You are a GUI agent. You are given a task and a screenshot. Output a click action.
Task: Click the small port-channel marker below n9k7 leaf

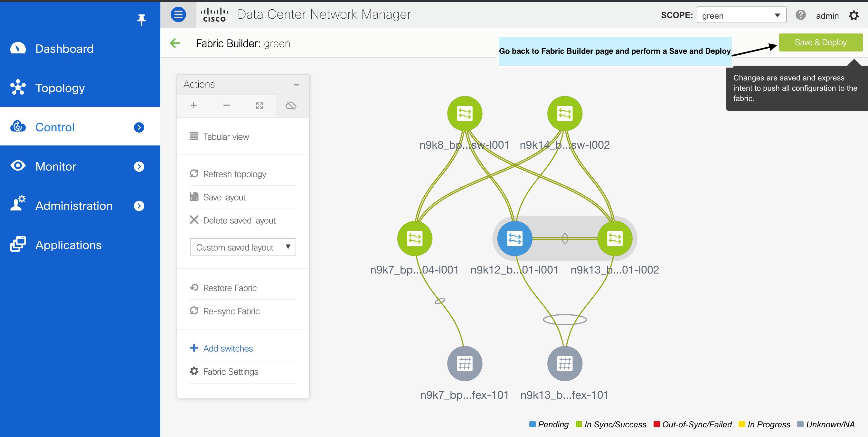(x=440, y=301)
